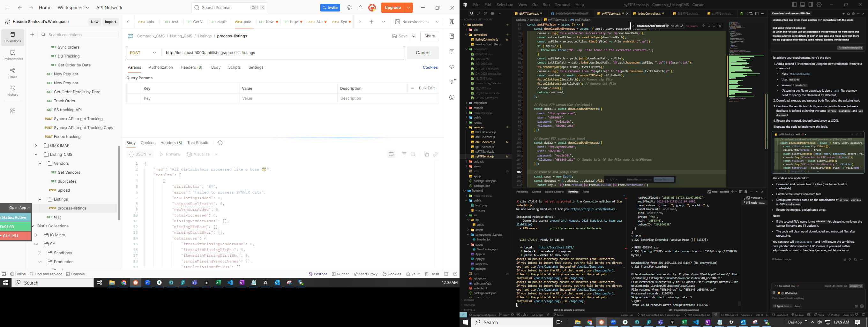The width and height of the screenshot is (868, 327).
Task: Toggle Match Case in Cursor find widget
Action: (x=672, y=26)
